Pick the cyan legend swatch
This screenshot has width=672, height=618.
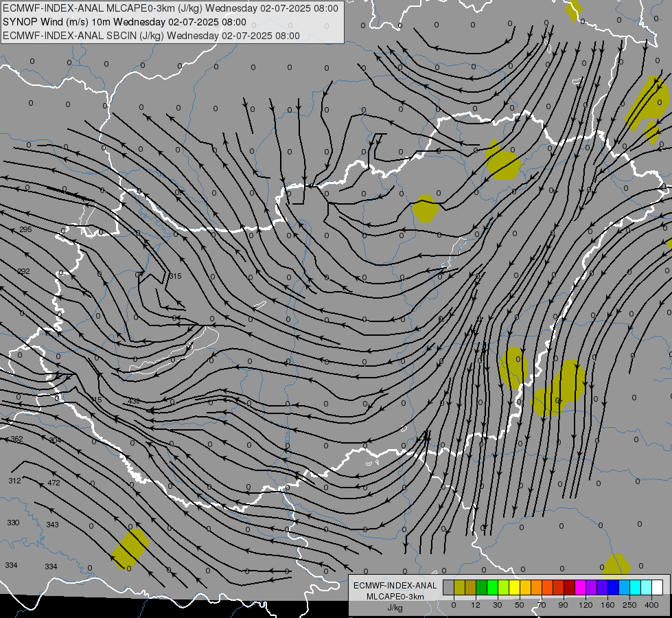tap(635, 587)
